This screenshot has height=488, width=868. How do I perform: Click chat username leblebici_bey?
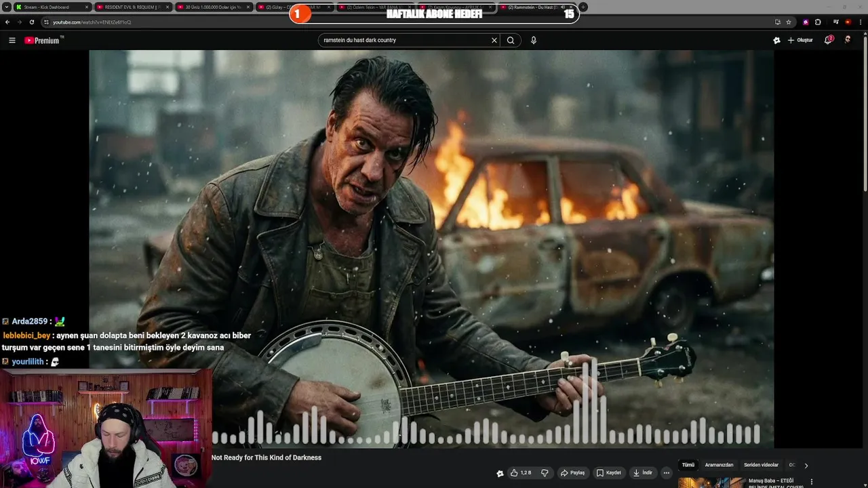(x=27, y=335)
